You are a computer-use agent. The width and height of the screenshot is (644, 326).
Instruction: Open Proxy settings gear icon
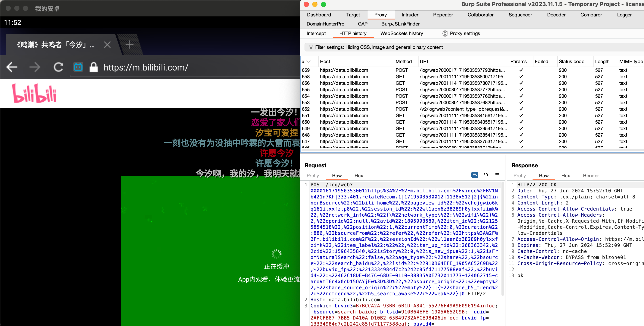[445, 34]
